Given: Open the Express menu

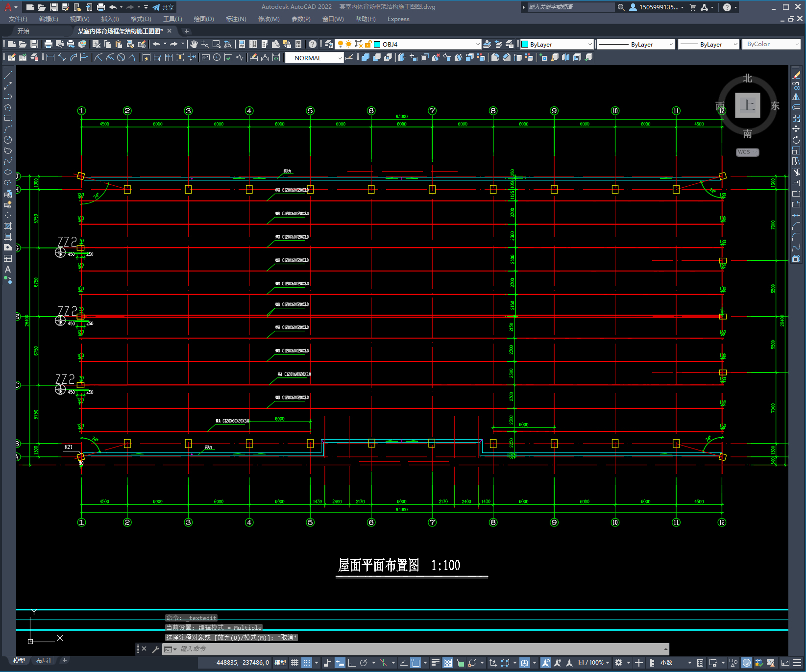Looking at the screenshot, I should coord(398,19).
